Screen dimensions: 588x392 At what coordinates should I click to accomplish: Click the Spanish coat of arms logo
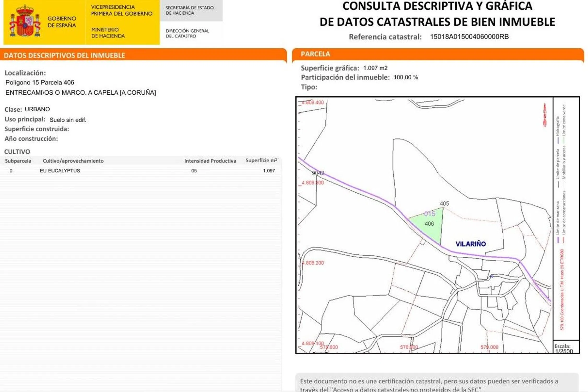(x=25, y=22)
